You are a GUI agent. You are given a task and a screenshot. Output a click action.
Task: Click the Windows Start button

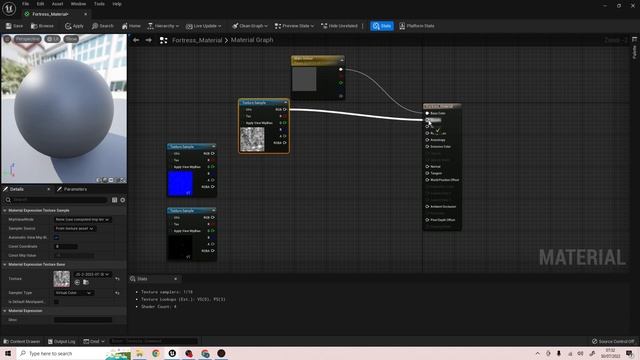coord(8,353)
